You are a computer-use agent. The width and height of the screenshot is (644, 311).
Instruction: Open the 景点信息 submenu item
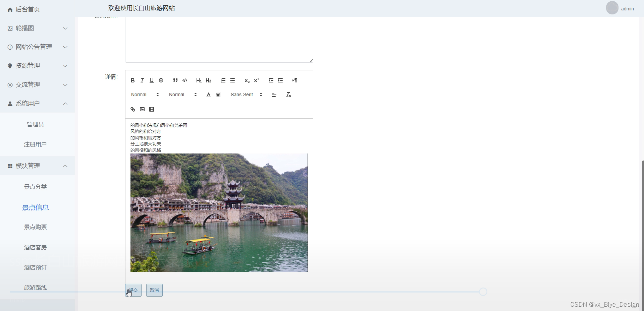[x=35, y=207]
